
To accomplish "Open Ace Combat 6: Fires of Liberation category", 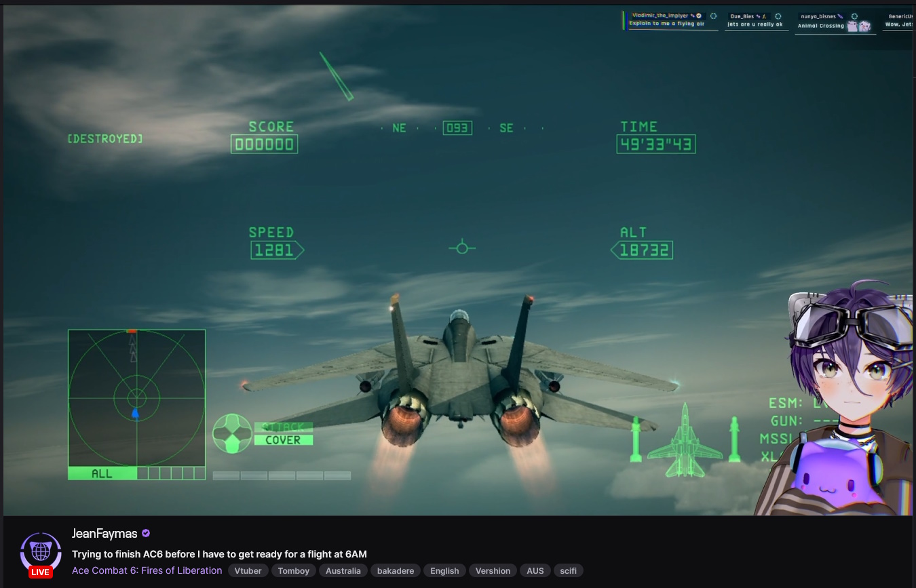I will point(147,570).
